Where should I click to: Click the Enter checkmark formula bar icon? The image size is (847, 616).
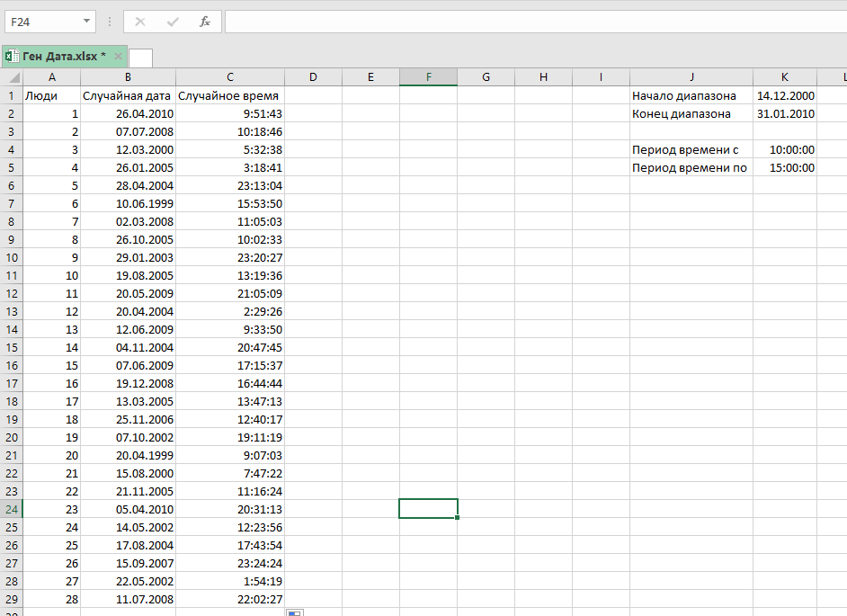[x=173, y=22]
